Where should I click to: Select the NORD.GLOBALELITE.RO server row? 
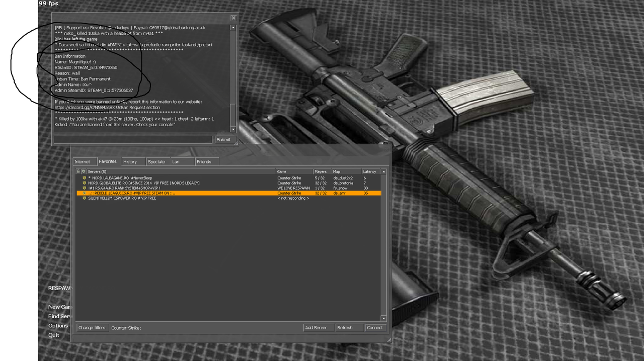click(228, 183)
